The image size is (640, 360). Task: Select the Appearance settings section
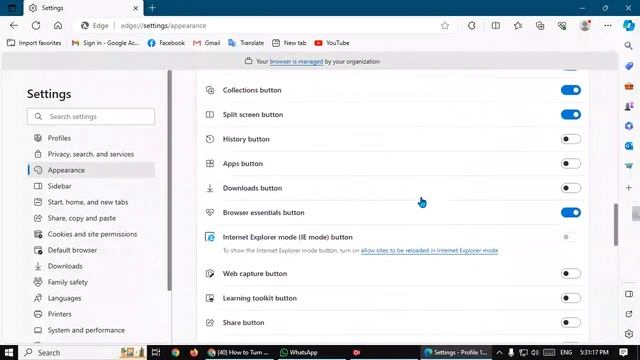click(91, 170)
